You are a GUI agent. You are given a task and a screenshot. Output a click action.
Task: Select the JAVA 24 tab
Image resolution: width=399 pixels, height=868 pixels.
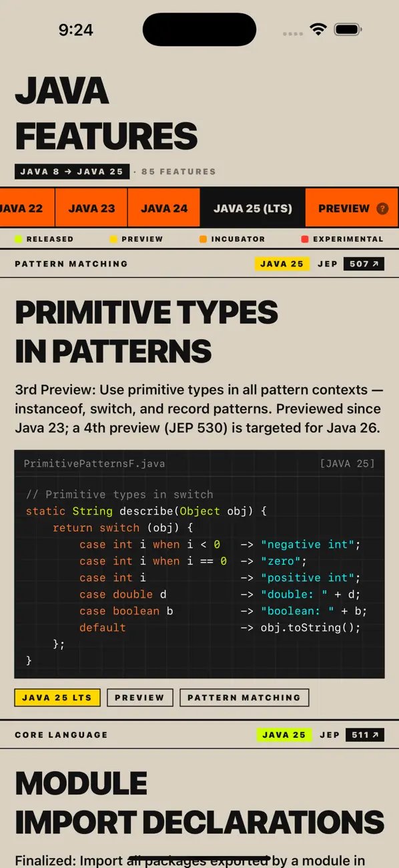[164, 208]
